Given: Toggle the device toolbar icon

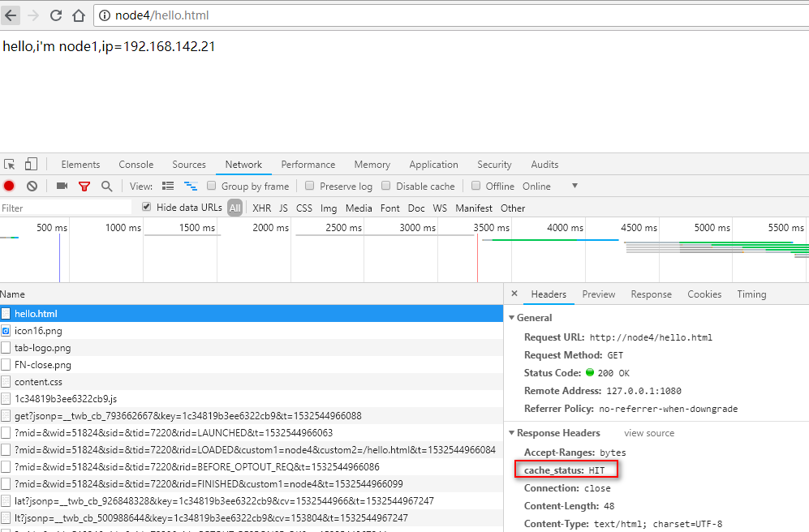Looking at the screenshot, I should (x=31, y=164).
